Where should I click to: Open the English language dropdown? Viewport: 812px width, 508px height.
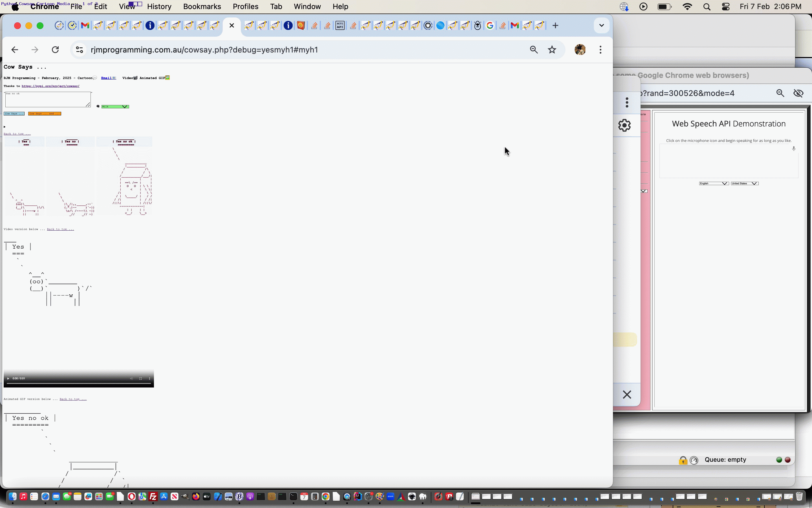[714, 183]
